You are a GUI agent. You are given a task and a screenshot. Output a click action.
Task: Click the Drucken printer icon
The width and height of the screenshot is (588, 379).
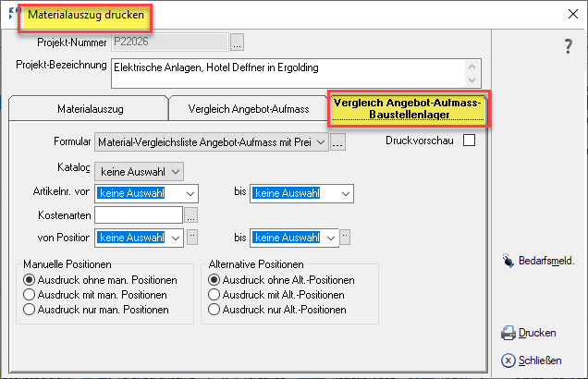tap(508, 333)
